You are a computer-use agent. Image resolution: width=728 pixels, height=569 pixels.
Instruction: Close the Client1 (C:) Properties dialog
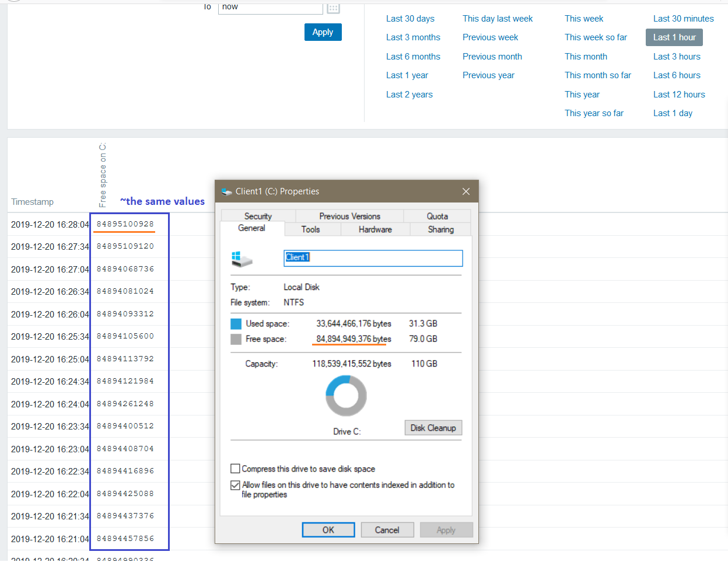point(466,191)
